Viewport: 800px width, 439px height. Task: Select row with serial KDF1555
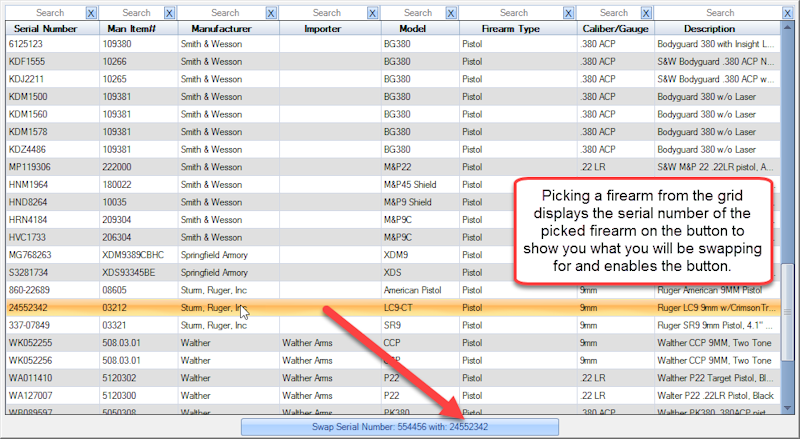(393, 62)
